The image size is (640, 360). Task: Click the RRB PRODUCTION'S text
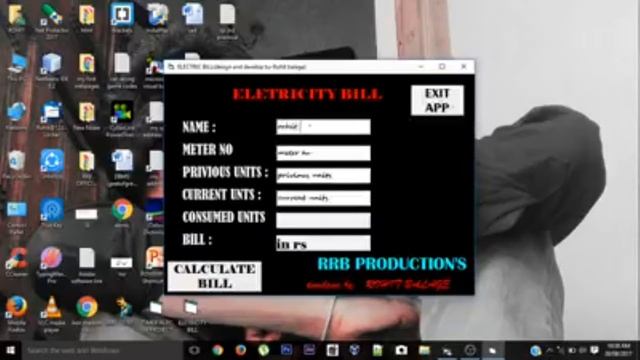(392, 264)
